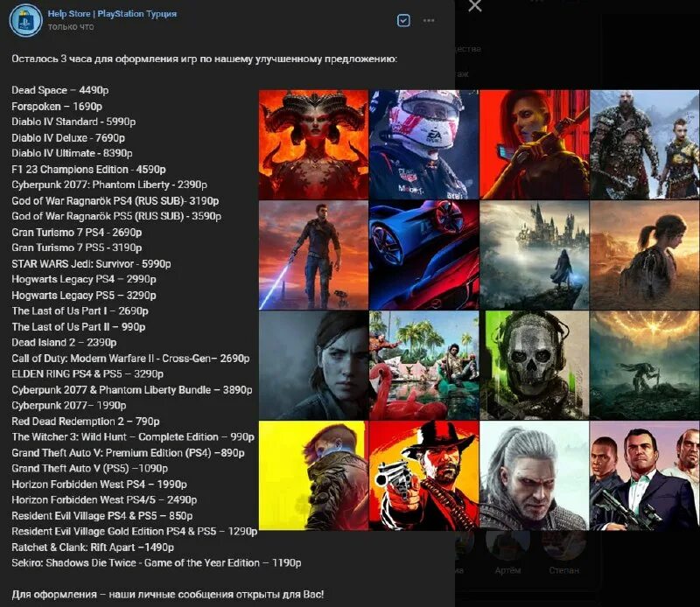Open the Grand Theft Auto V thumbnail

pyautogui.click(x=645, y=476)
